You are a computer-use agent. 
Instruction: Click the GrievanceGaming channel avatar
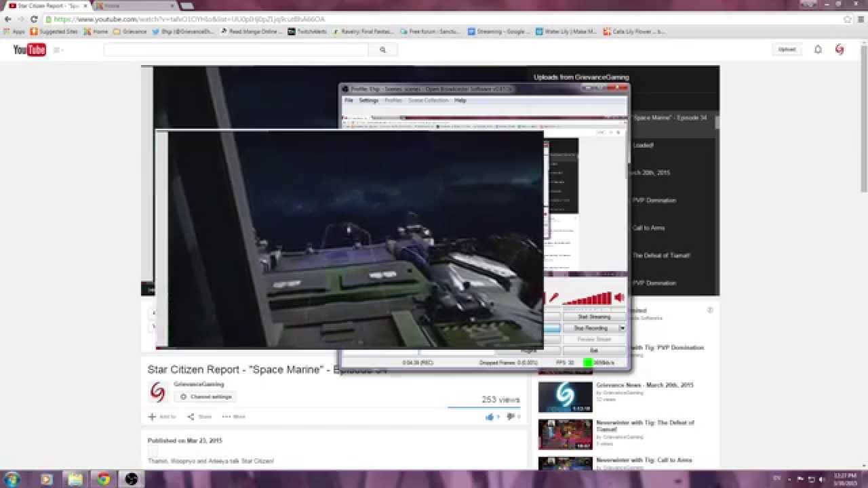157,392
